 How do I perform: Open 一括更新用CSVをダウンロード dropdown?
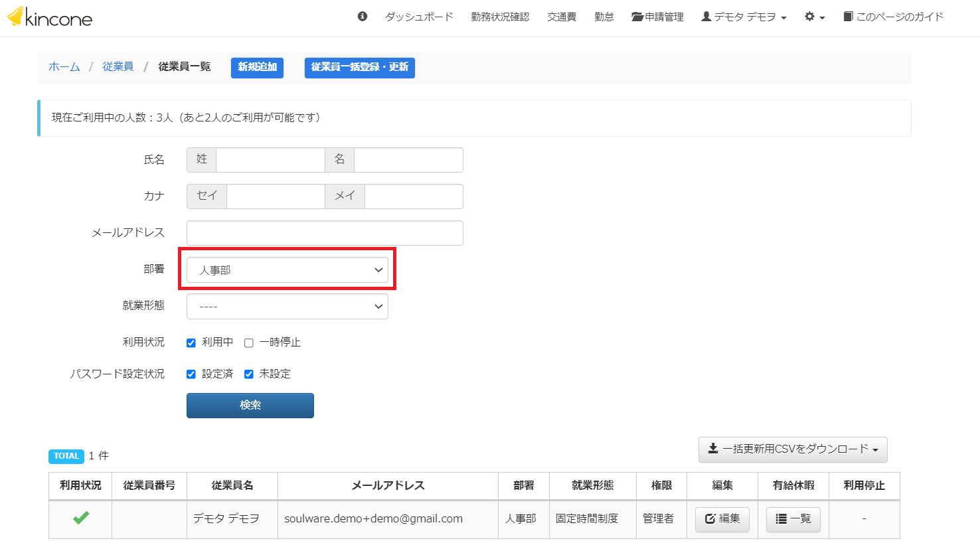click(x=793, y=449)
